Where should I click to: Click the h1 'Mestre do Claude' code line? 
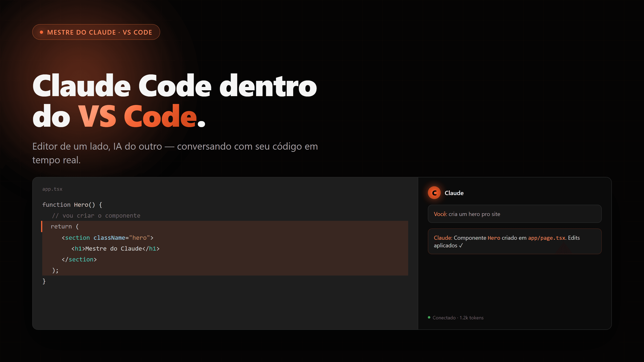click(x=116, y=249)
